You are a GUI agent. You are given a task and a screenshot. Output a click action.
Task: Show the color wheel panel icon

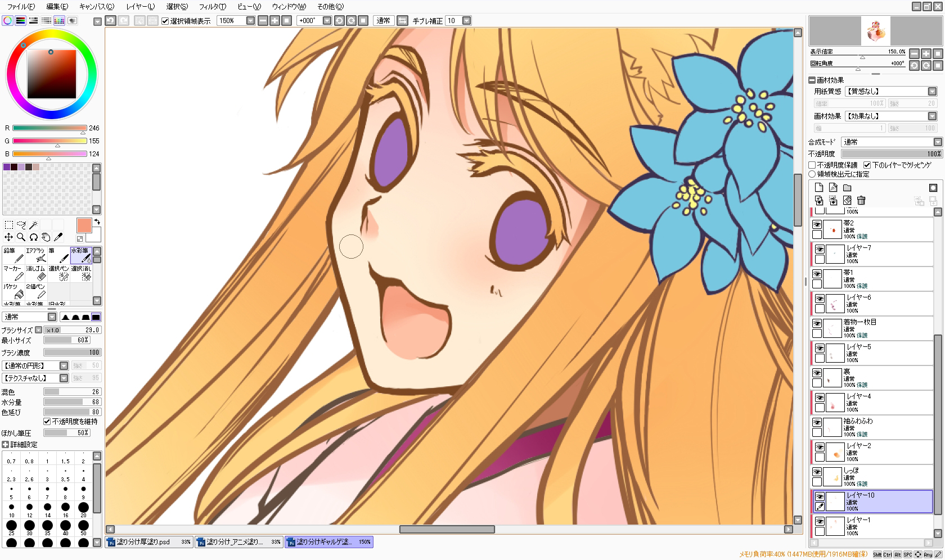click(x=7, y=21)
